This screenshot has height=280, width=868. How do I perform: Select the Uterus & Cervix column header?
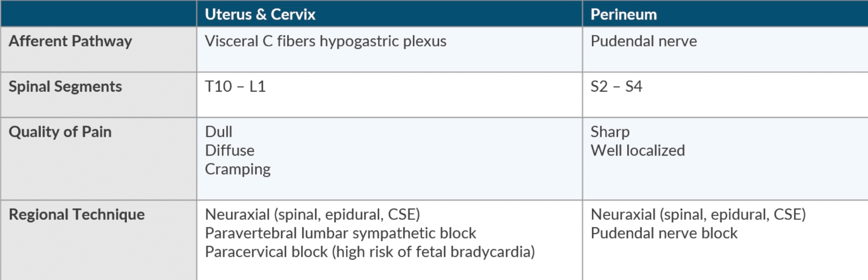[260, 14]
